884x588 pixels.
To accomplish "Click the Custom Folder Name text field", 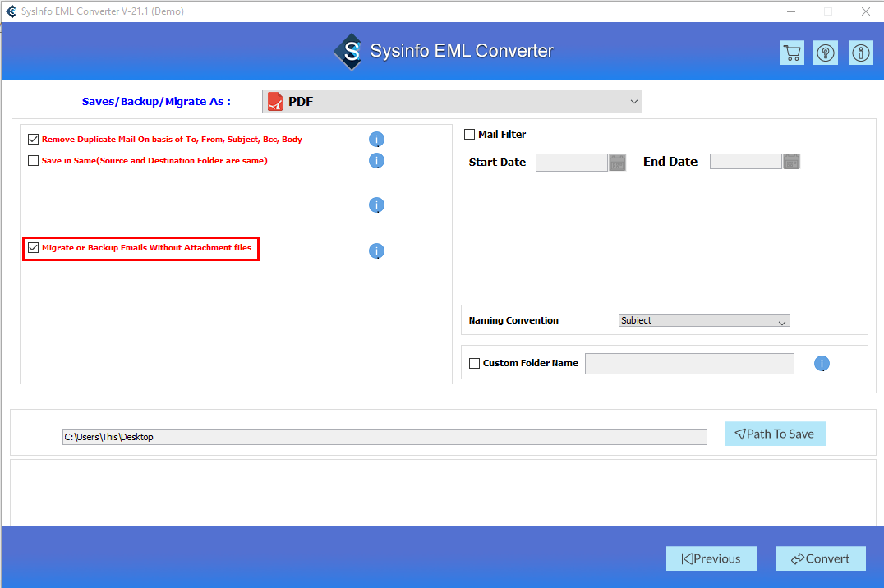I will tap(689, 364).
